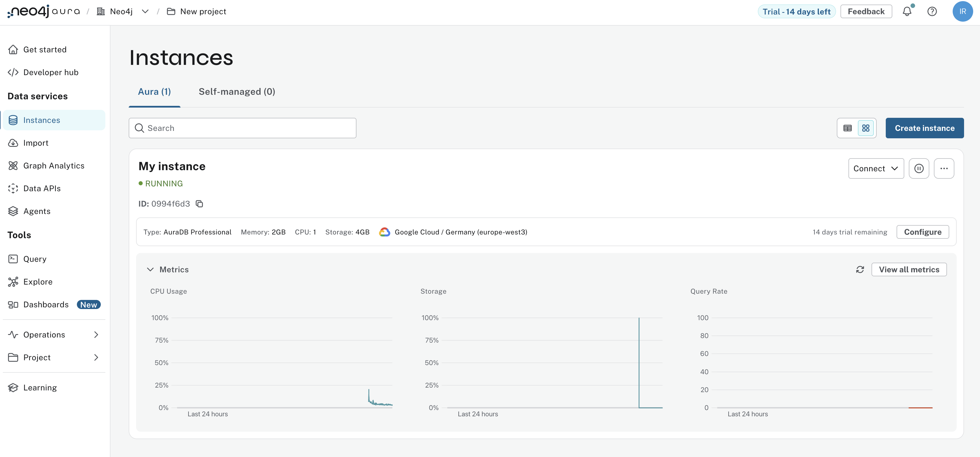
Task: Collapse the Metrics section
Action: click(151, 269)
